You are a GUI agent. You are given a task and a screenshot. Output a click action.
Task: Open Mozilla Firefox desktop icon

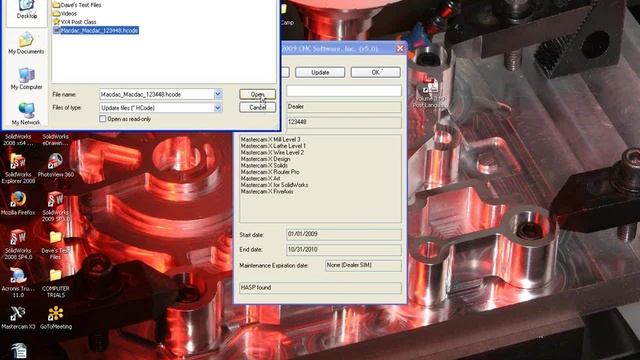[18, 203]
